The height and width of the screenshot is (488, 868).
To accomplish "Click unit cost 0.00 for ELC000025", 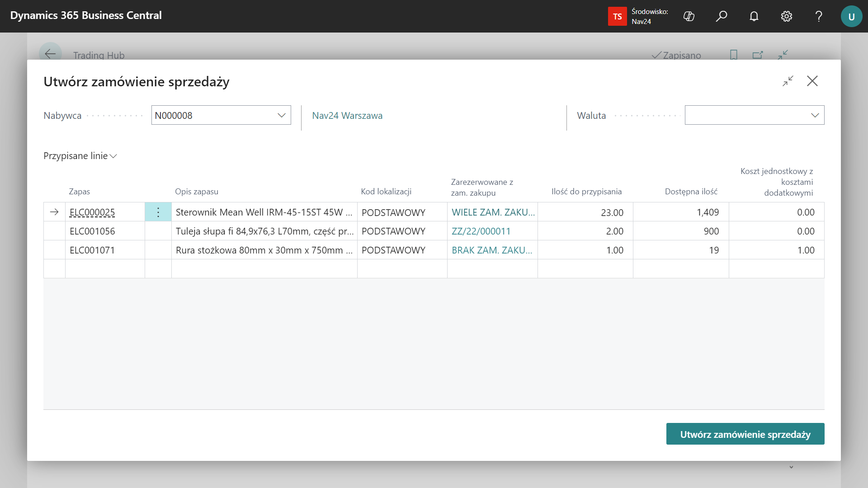I will click(x=776, y=212).
